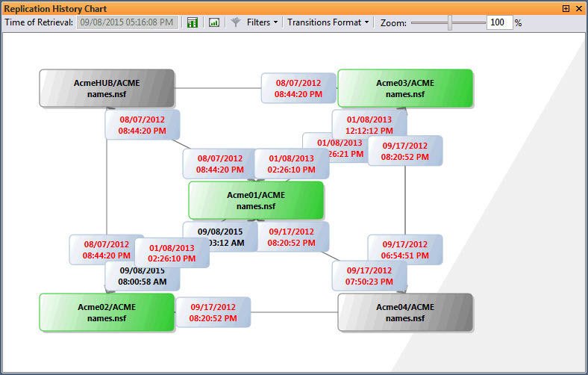Viewport: 588px width, 375px height.
Task: Click the green grid view toolbar icon
Action: 193,22
